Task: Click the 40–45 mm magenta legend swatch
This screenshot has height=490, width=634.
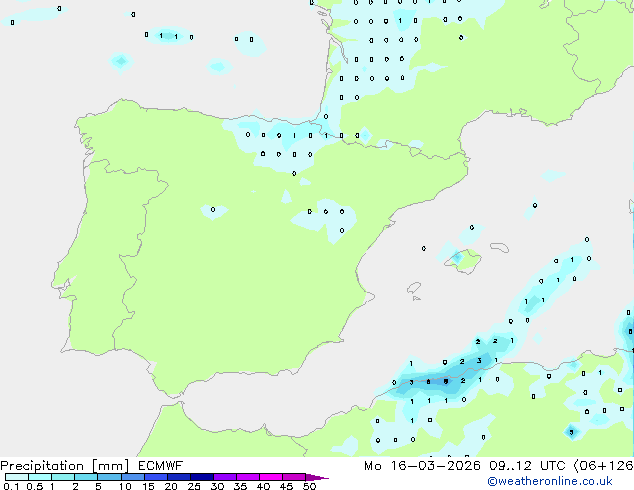Action: click(271, 477)
